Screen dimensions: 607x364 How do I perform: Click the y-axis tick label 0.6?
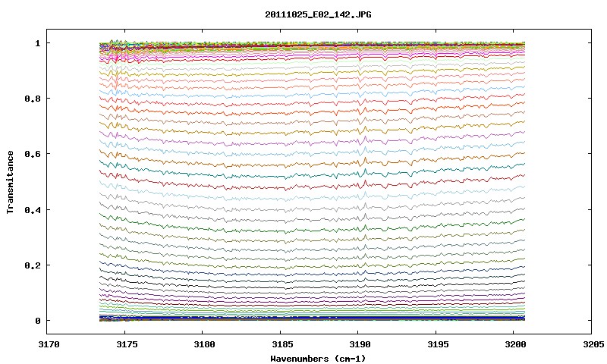click(x=33, y=154)
